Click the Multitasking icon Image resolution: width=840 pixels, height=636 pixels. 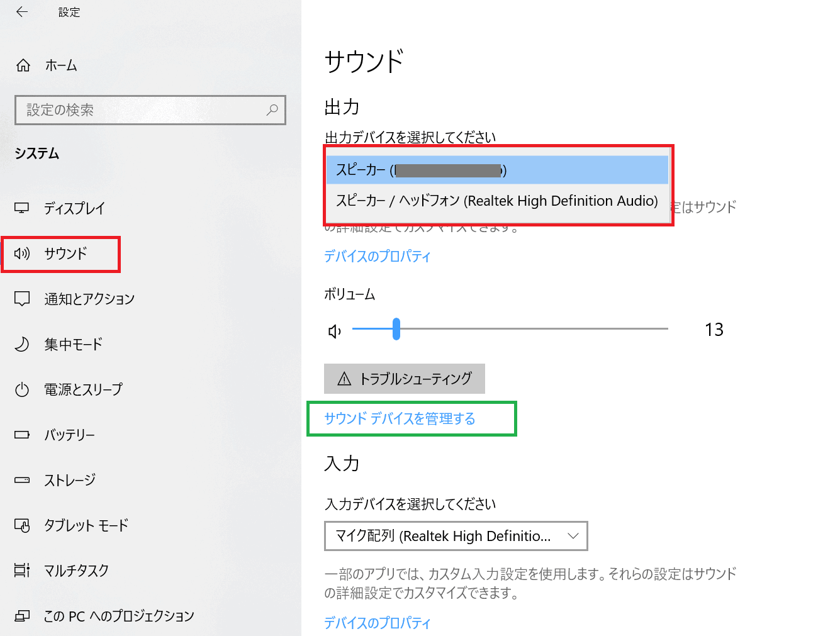coord(22,571)
